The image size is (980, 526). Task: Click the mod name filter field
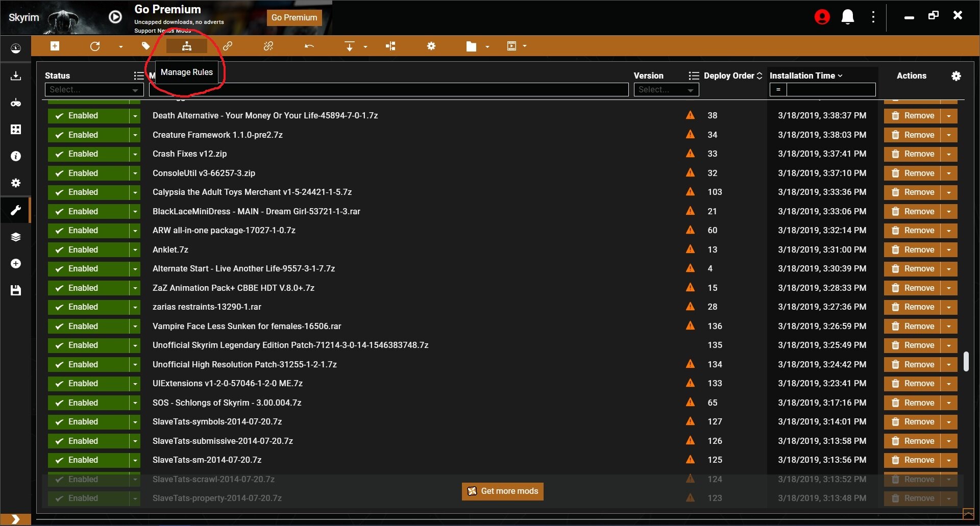pyautogui.click(x=388, y=90)
